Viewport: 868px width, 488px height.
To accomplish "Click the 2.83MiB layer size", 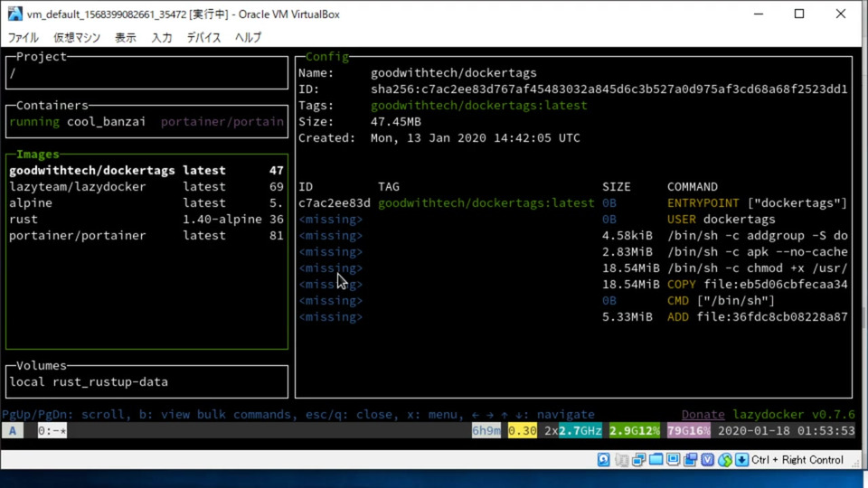I will coord(627,252).
